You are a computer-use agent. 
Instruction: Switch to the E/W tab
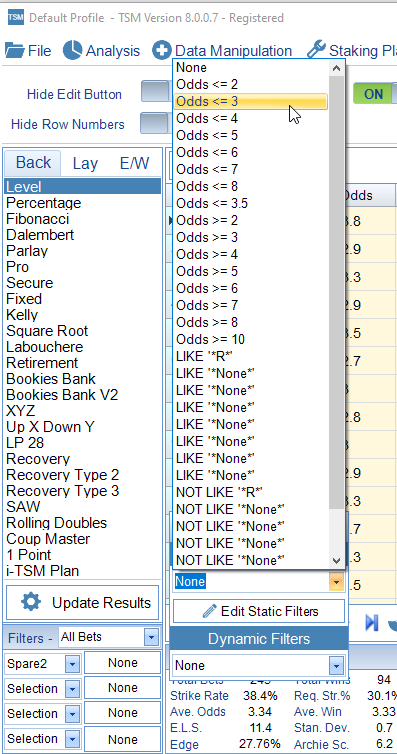click(134, 163)
